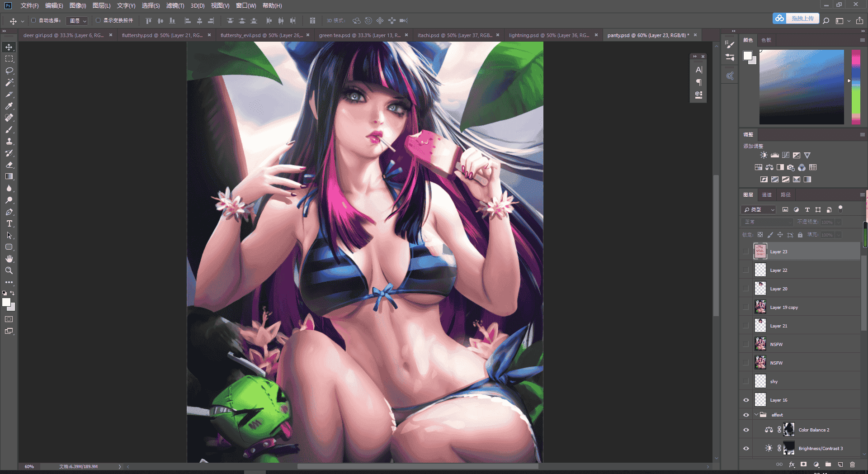This screenshot has height=474, width=868.
Task: Hide Layer 16 via its eye icon
Action: coord(746,400)
